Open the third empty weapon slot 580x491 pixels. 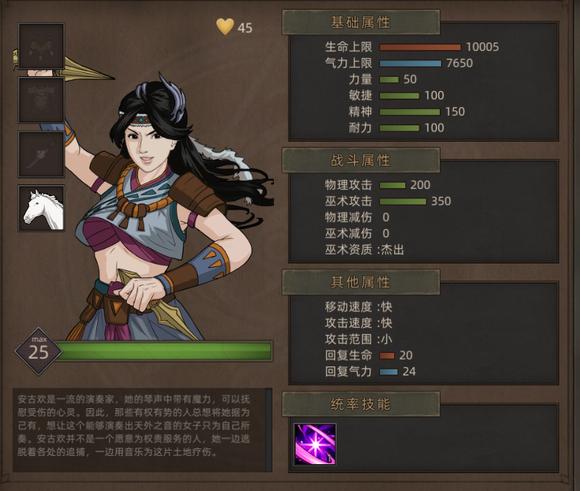pos(41,154)
